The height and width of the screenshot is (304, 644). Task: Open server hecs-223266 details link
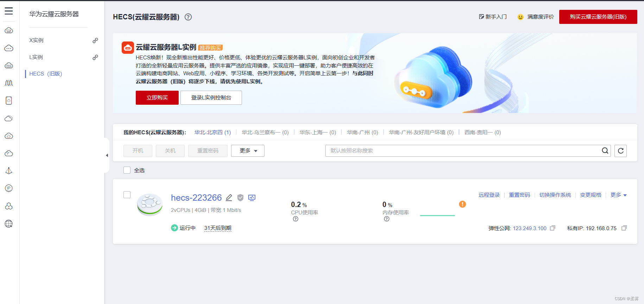pos(196,198)
